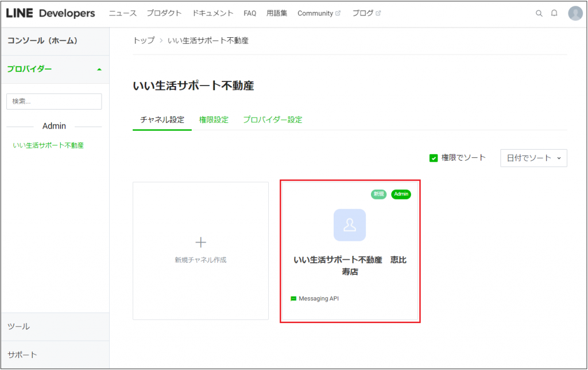
Task: Switch to the プロバイダー設定 tab
Action: pyautogui.click(x=272, y=120)
